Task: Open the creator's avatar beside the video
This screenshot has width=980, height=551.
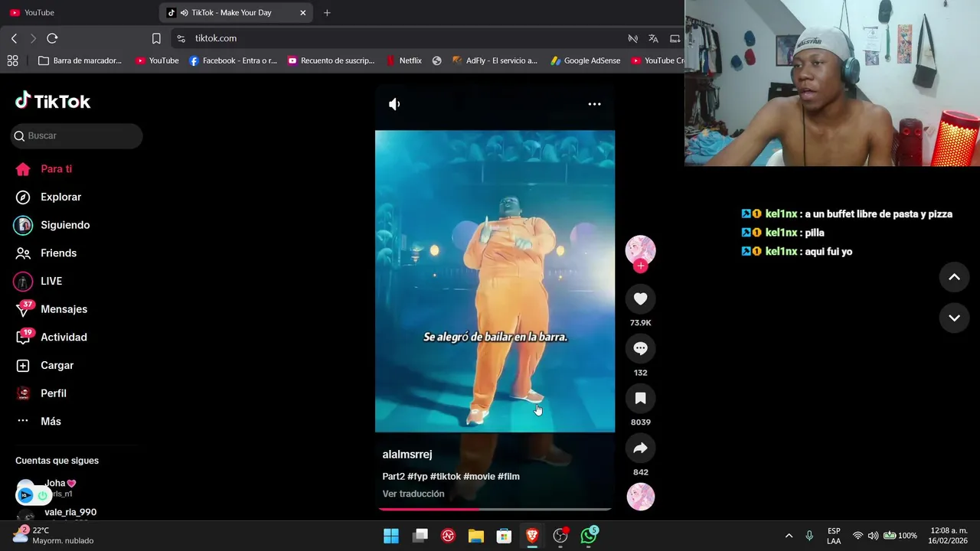Action: click(641, 250)
